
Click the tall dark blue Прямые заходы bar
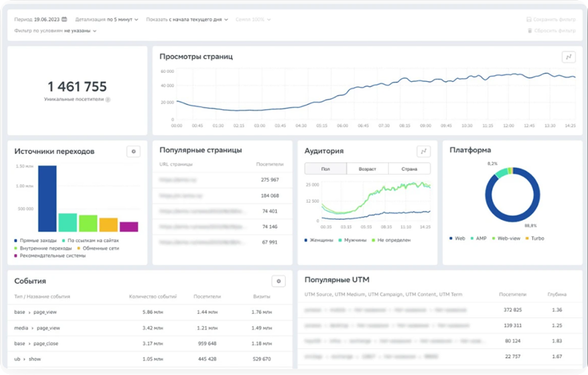(x=47, y=198)
